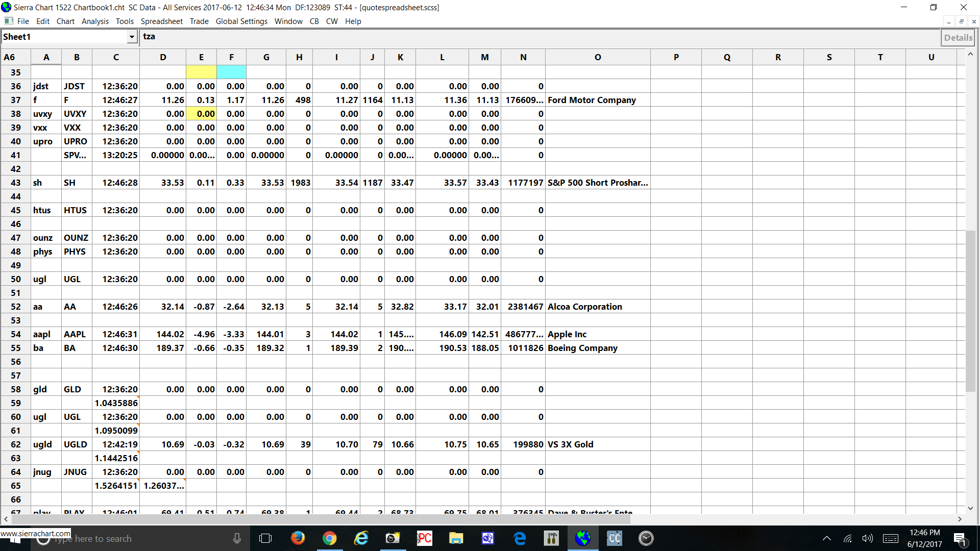Select the yellow highlighted cell E35
Image resolution: width=980 pixels, height=551 pixels.
(x=201, y=72)
